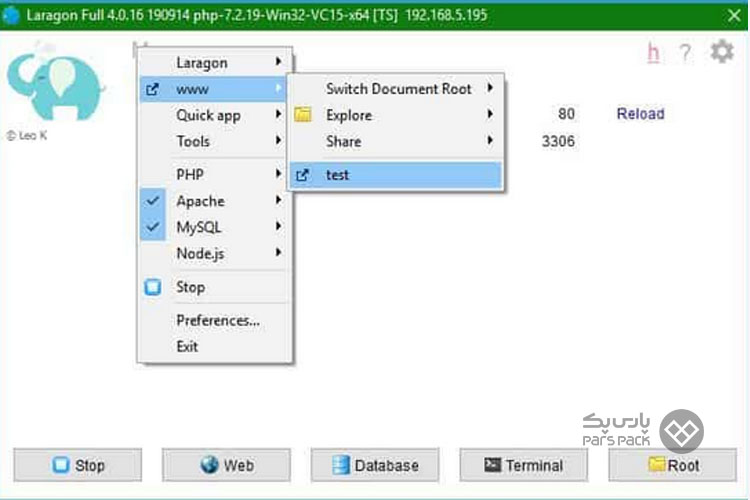Select the PHP menu entry
The width and height of the screenshot is (750, 500).
[215, 175]
